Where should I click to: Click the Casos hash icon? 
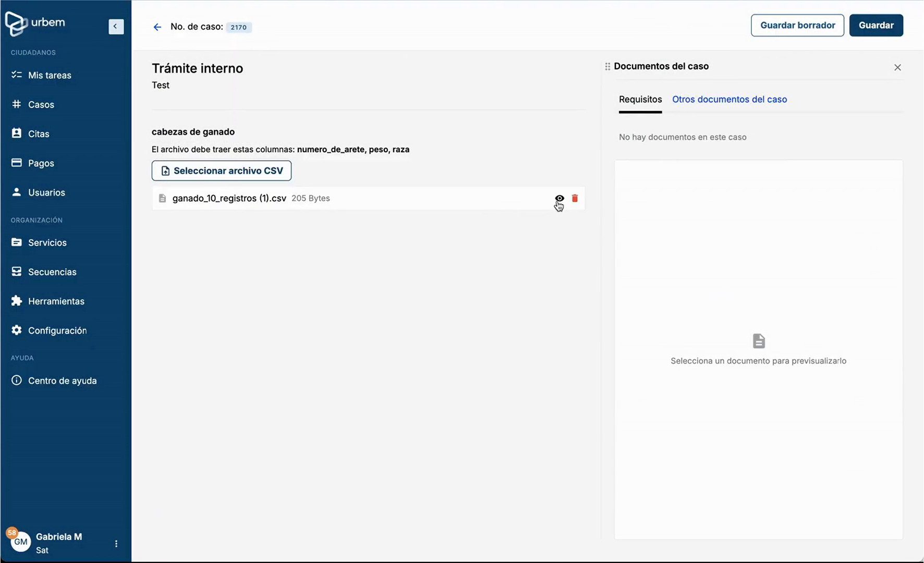[x=17, y=104]
